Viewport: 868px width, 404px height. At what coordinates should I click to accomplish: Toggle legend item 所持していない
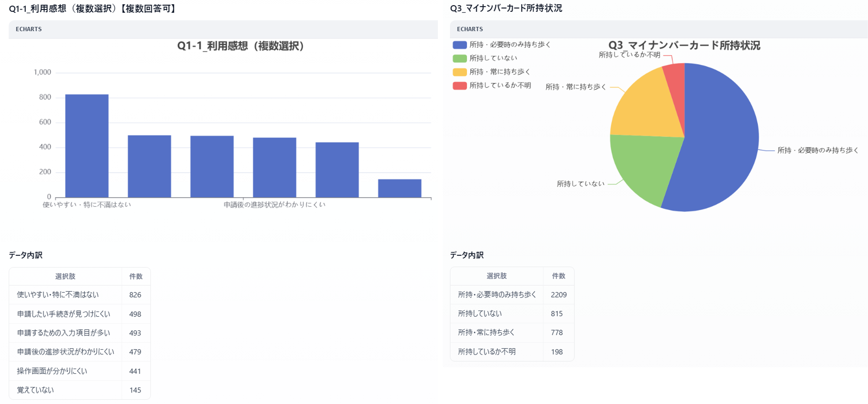pos(485,58)
